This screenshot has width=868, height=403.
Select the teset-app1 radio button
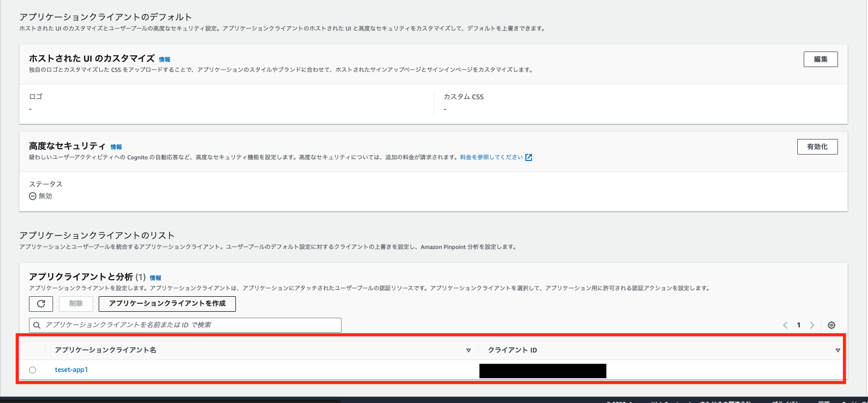(33, 370)
